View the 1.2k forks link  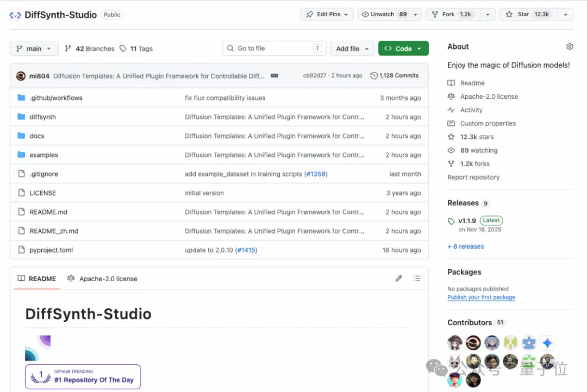pos(474,164)
